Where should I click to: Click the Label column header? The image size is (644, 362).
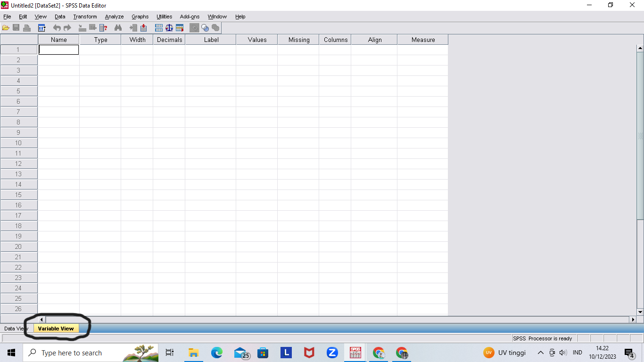[x=211, y=40]
